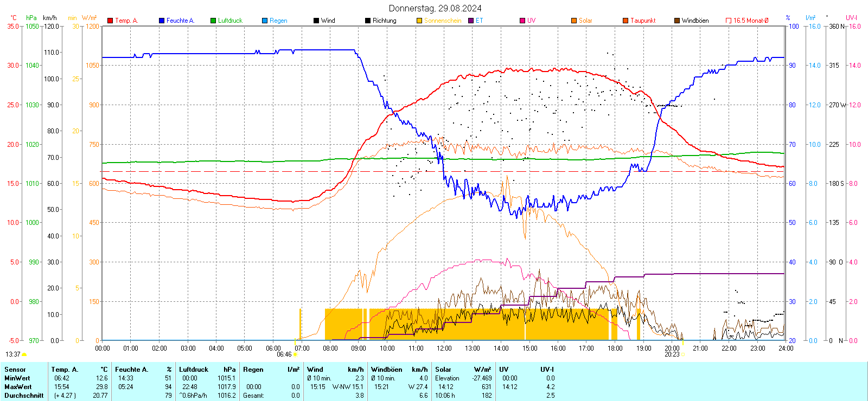Select the Luftdruck column header in table
Screen dimensions: 868x401
[194, 370]
